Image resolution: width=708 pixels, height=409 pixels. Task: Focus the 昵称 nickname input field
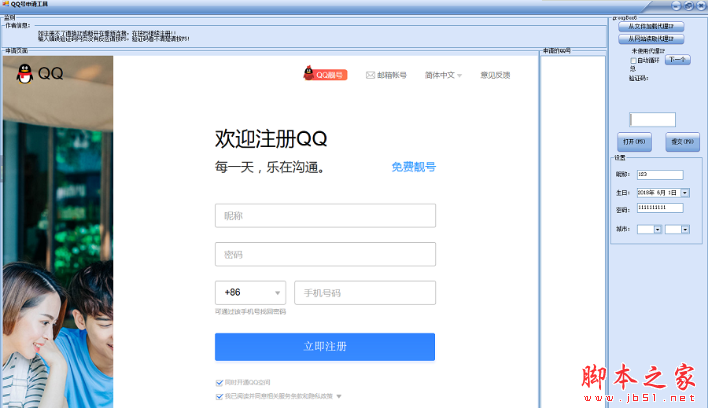[325, 216]
